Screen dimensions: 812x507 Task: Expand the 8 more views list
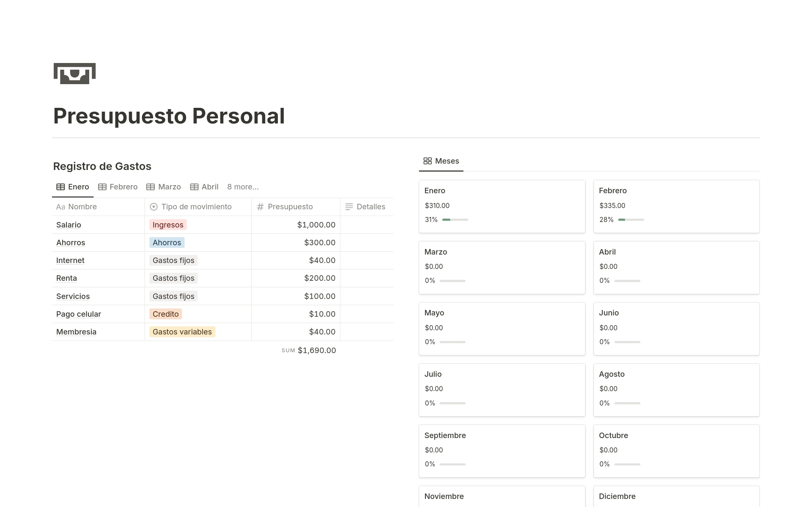243,186
